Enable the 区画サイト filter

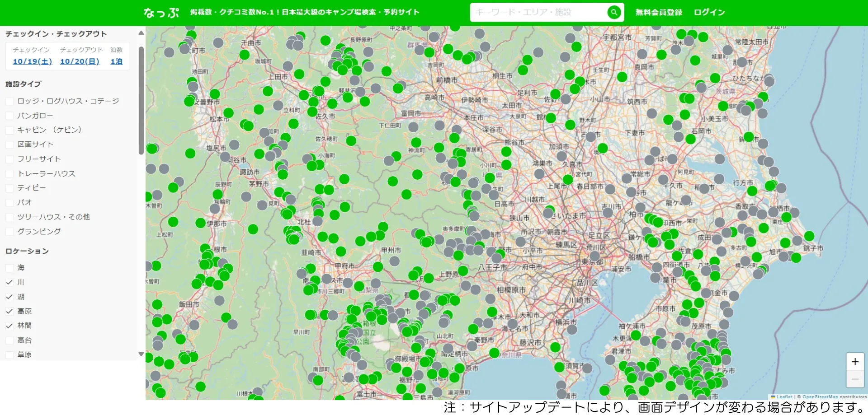point(9,145)
